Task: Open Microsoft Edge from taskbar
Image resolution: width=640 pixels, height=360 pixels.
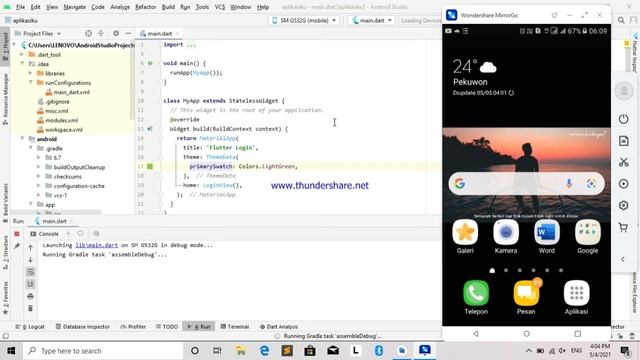Action: (x=264, y=351)
